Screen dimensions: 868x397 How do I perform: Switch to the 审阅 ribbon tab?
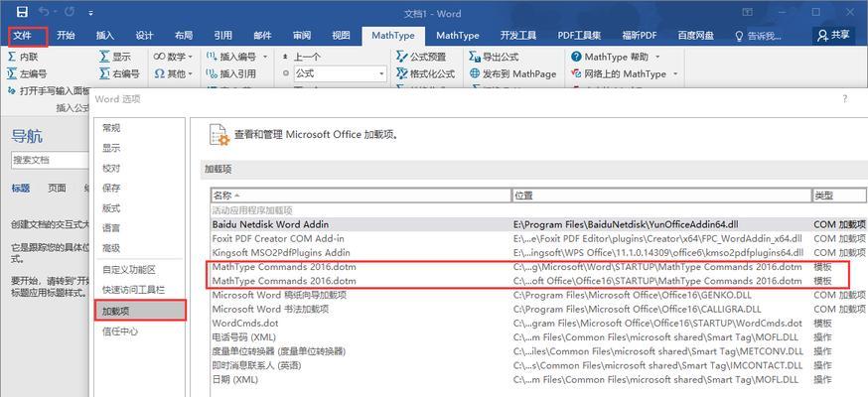pos(302,36)
